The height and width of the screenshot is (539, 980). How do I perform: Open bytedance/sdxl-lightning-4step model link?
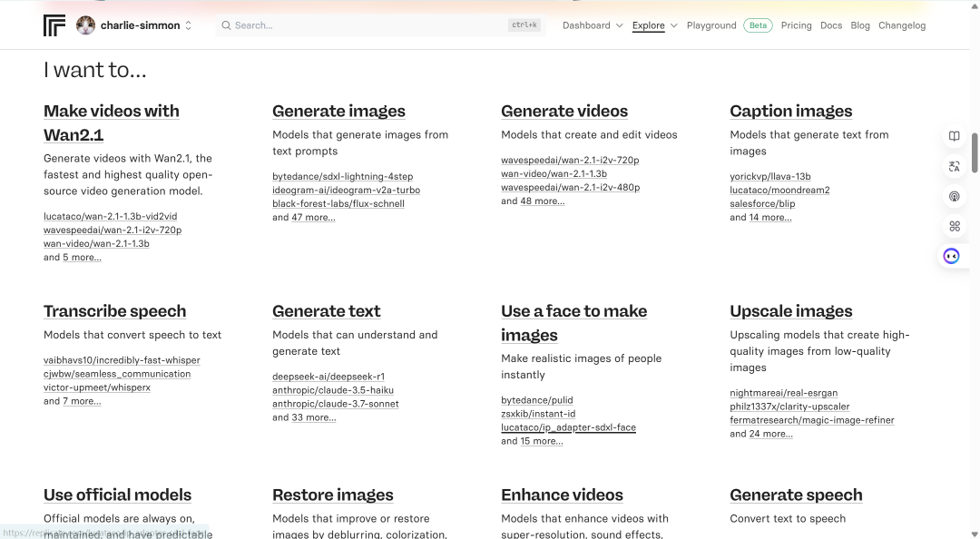pyautogui.click(x=342, y=176)
